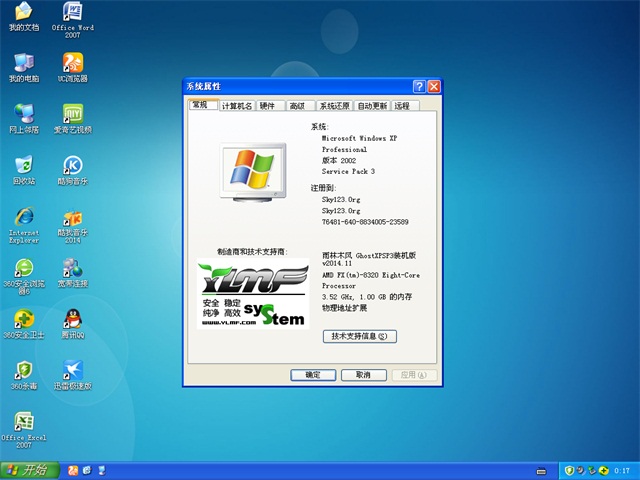
Task: Open Office Excel 2007 desktop shortcut
Action: click(x=23, y=422)
